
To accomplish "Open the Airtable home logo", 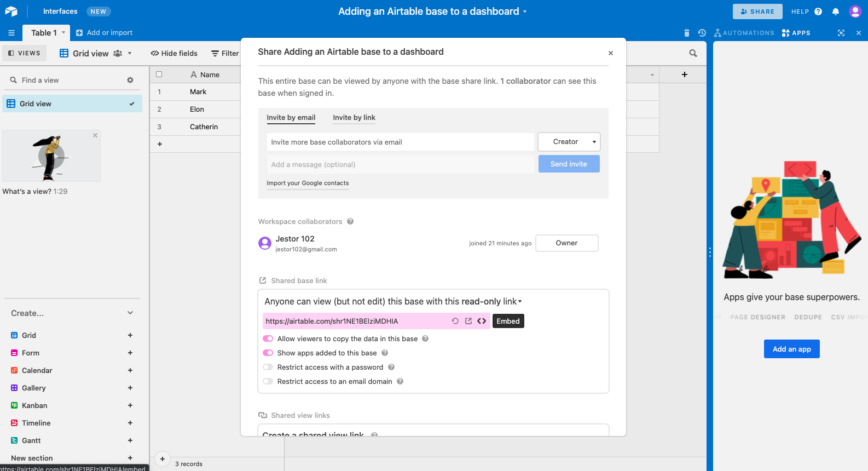I will pyautogui.click(x=11, y=11).
